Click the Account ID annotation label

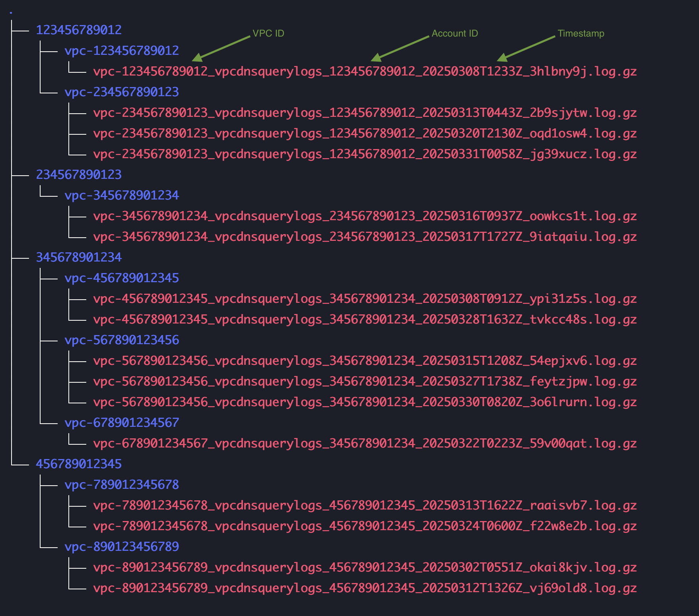[454, 33]
